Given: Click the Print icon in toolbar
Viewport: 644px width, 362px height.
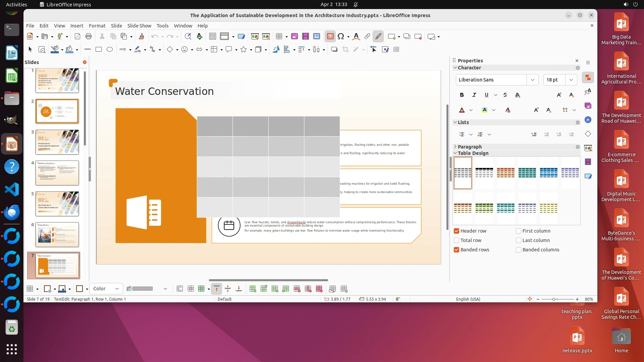Looking at the screenshot, I should pyautogui.click(x=89, y=37).
